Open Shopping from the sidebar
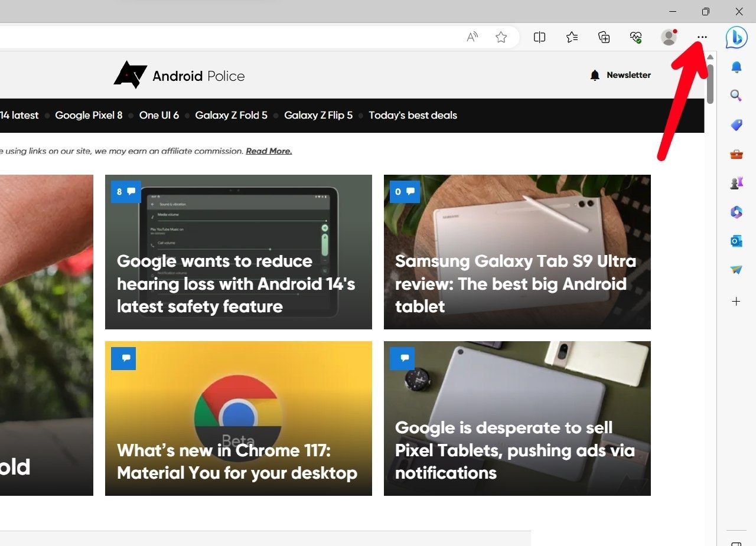 point(736,125)
